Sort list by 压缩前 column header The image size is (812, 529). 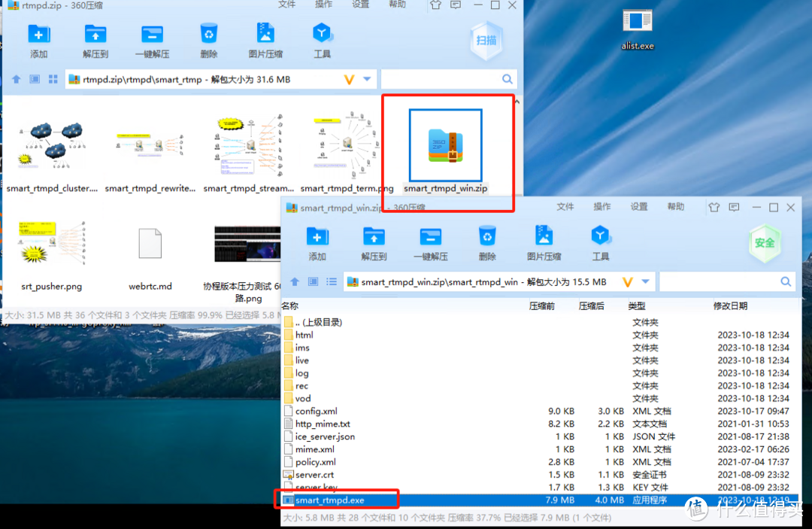click(541, 306)
